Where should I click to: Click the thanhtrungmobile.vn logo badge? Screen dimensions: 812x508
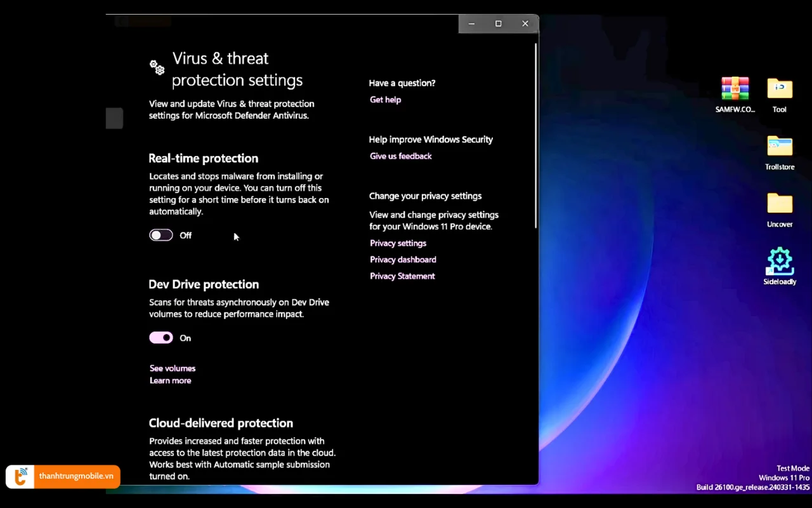tap(63, 476)
